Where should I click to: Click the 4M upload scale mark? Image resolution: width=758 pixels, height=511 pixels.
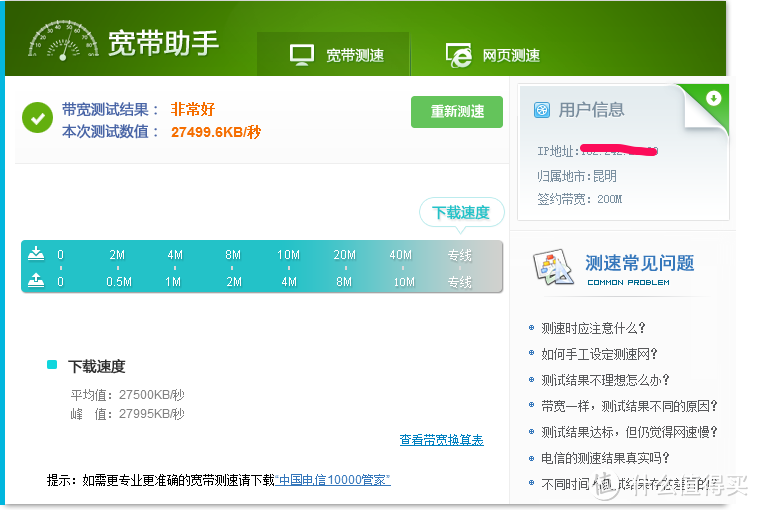pyautogui.click(x=289, y=282)
